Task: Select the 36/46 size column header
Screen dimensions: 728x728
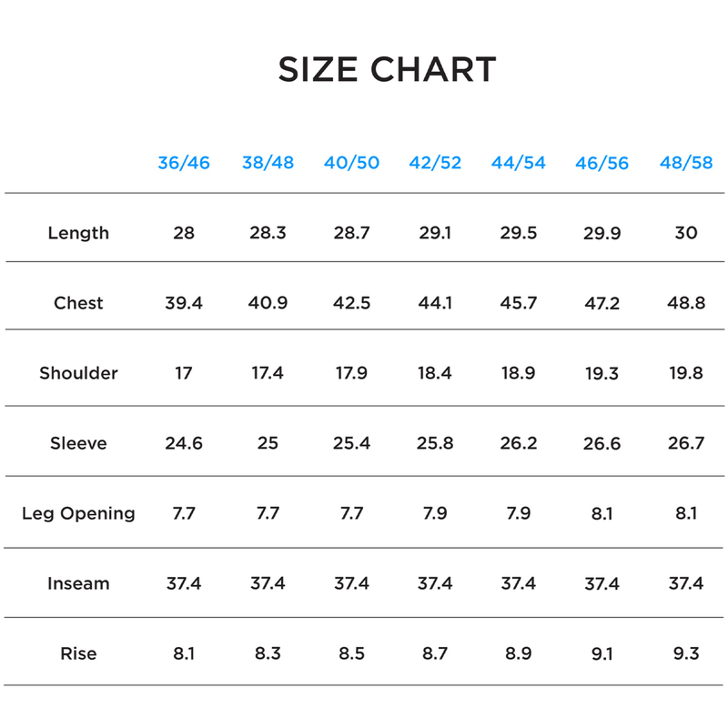Action: (x=184, y=163)
